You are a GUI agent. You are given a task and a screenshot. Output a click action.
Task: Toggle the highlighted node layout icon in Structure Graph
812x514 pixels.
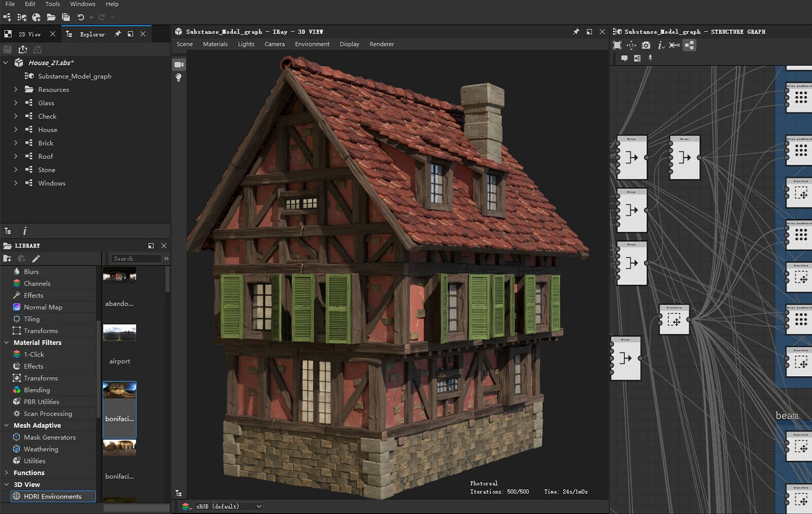pyautogui.click(x=689, y=45)
